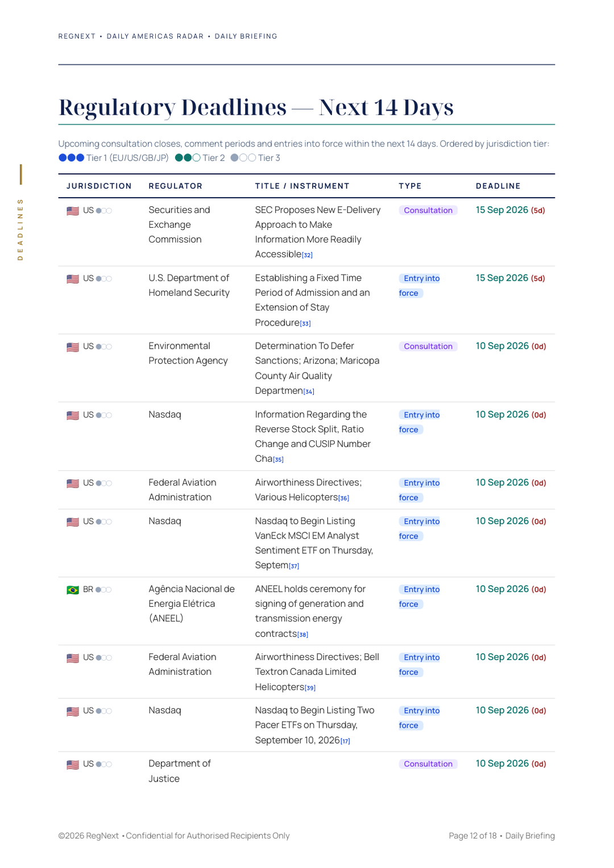614x868 pixels.
Task: Click the SEC Proposes New E-Delivery title
Action: 318,232
